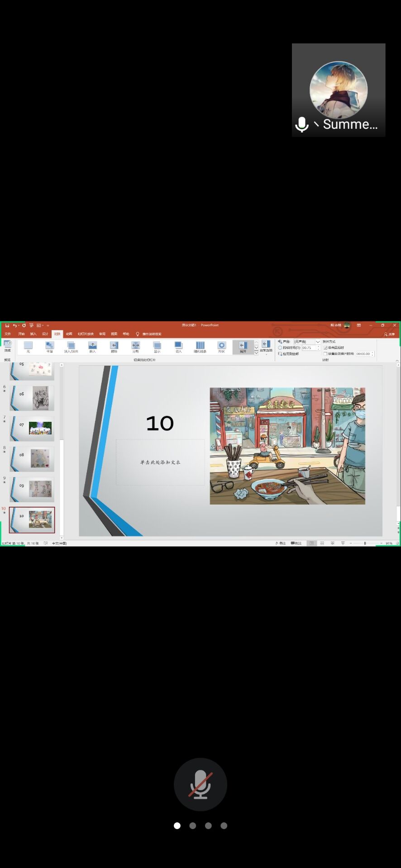The image size is (401, 868).
Task: Open the Animations (动画) ribbon tab
Action: (x=69, y=334)
